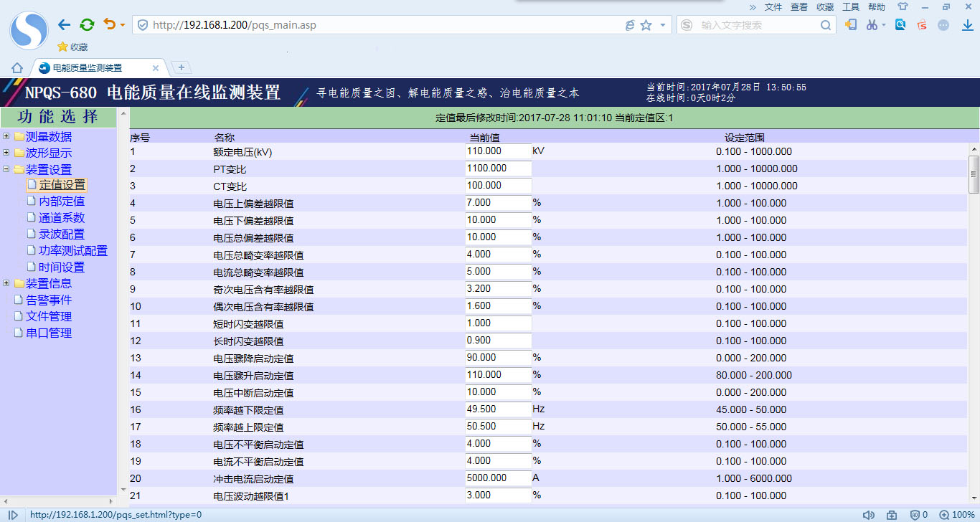Click the 冲击电流启动定值 input field
This screenshot has width=980, height=522.
(x=498, y=478)
